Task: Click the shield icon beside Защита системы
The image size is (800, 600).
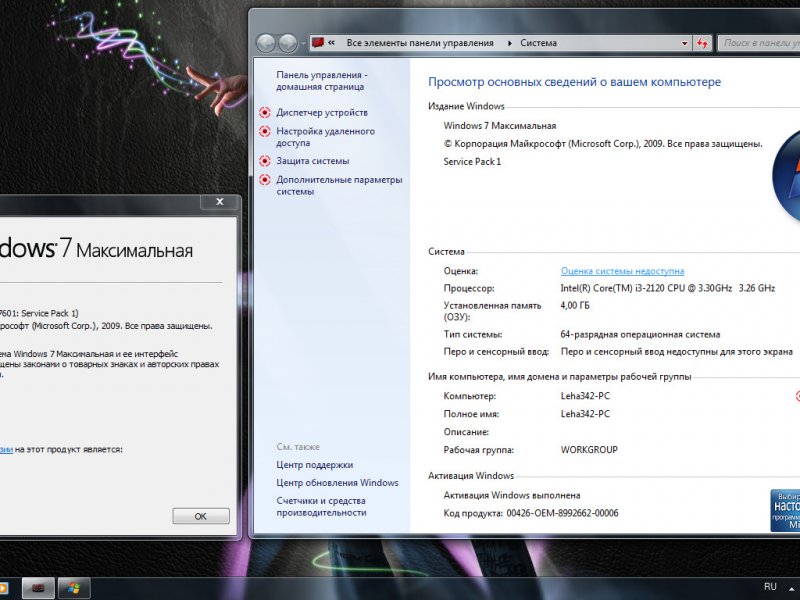Action: pyautogui.click(x=265, y=161)
